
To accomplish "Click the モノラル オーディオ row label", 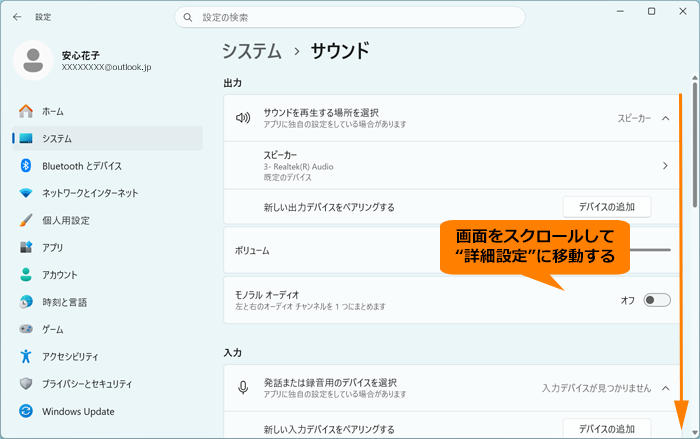I will pyautogui.click(x=267, y=295).
